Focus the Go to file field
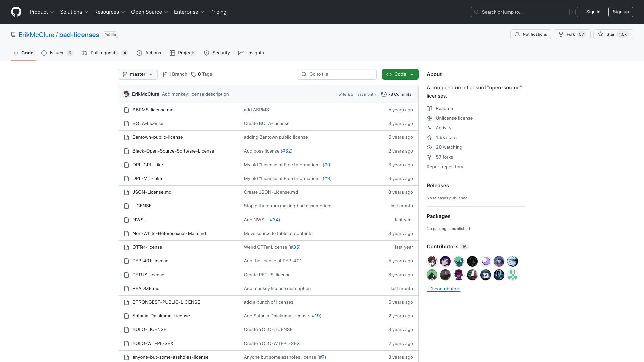 pos(337,74)
